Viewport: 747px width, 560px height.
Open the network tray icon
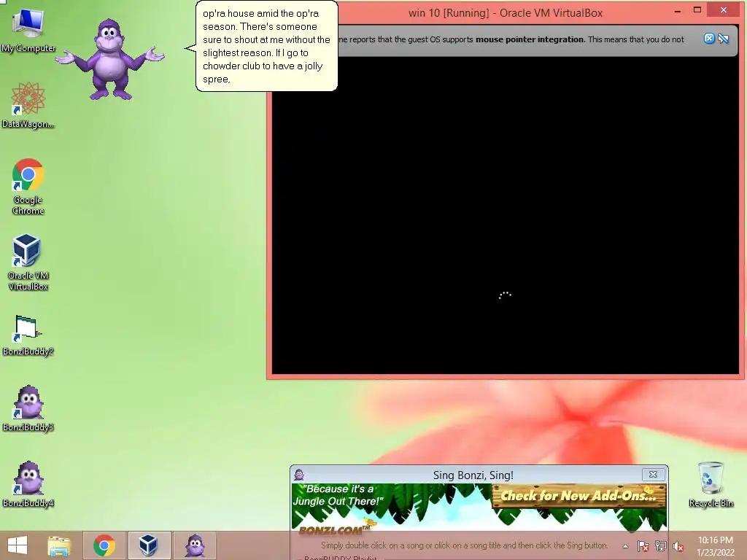(661, 546)
